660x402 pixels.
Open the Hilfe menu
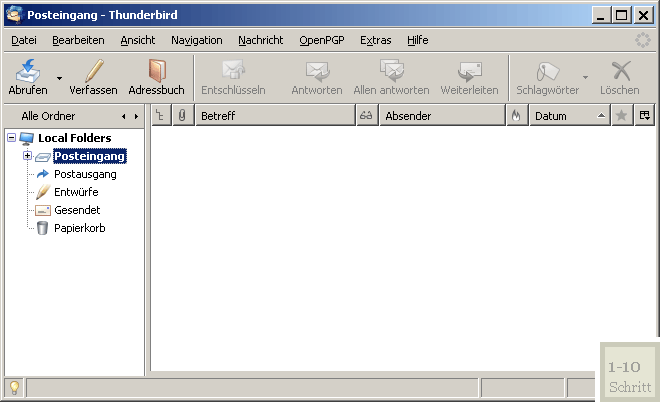418,40
